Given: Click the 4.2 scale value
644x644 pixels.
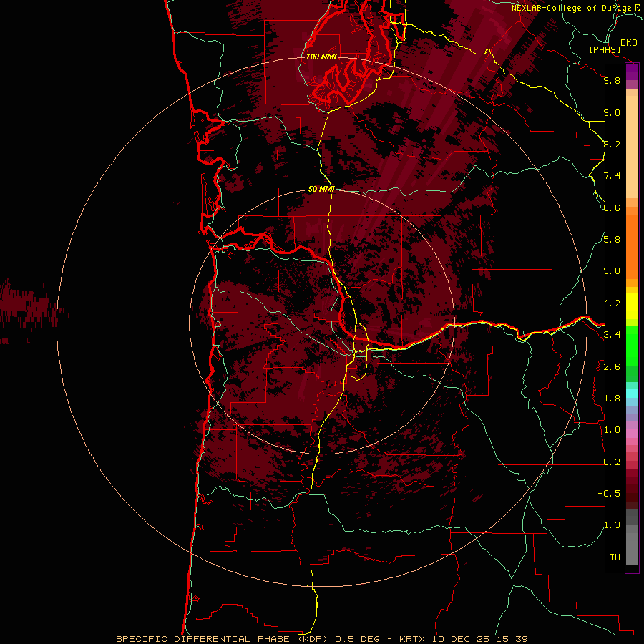Looking at the screenshot, I should 612,303.
